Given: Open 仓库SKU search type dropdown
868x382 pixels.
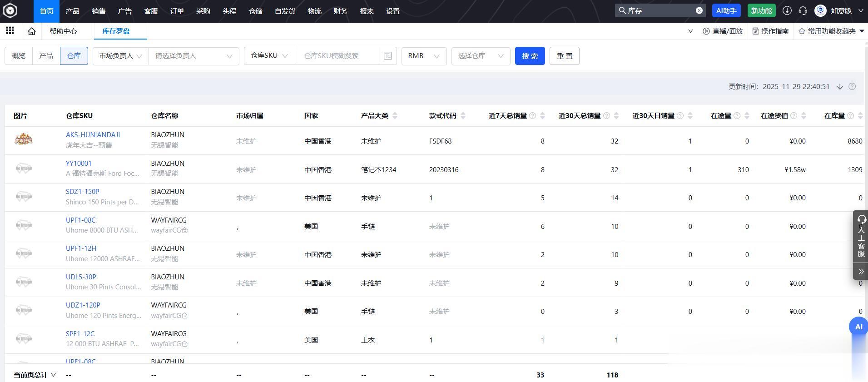Looking at the screenshot, I should [x=269, y=56].
